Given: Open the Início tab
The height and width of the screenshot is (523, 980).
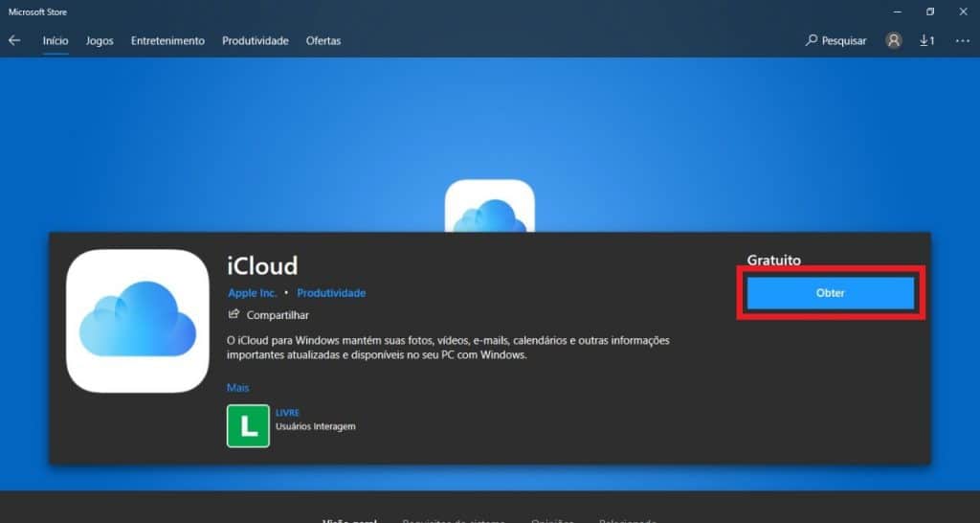Looking at the screenshot, I should (56, 40).
